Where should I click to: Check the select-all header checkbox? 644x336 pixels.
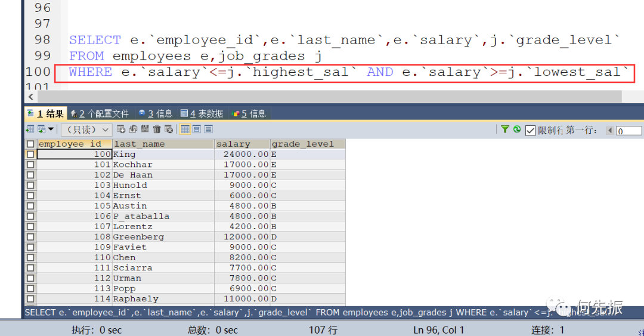tap(30, 144)
